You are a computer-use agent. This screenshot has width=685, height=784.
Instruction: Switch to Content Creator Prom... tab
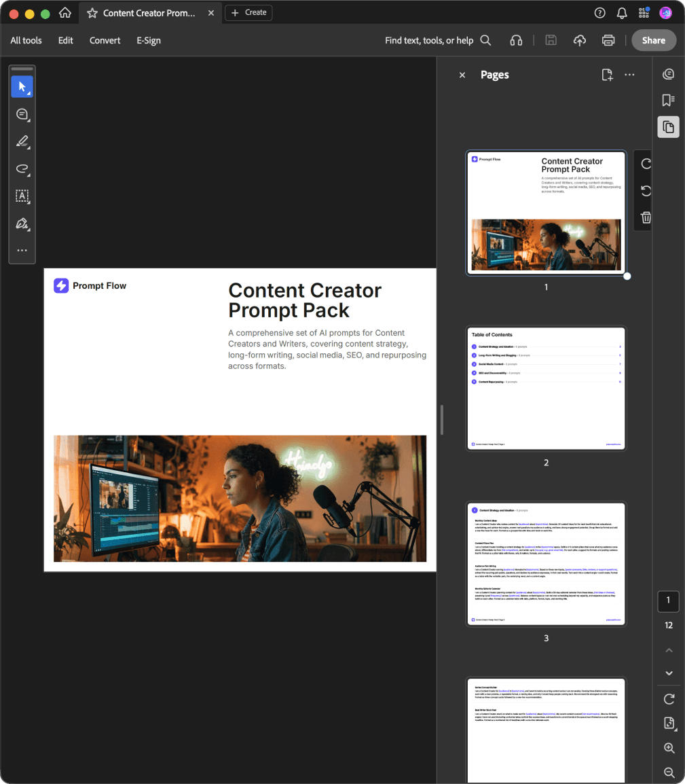click(x=149, y=13)
